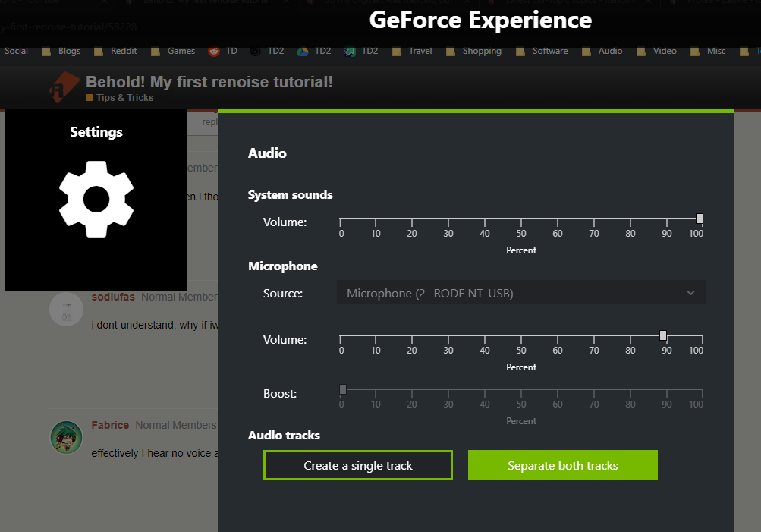The image size is (761, 532).
Task: Click the topic title 'Behold! My first renoise tutorial!'
Action: point(209,82)
